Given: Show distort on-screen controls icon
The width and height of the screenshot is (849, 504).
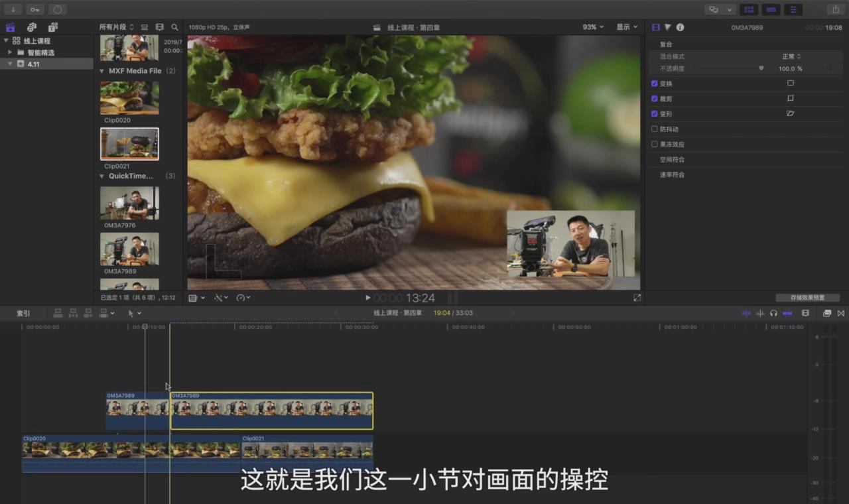Looking at the screenshot, I should (790, 113).
